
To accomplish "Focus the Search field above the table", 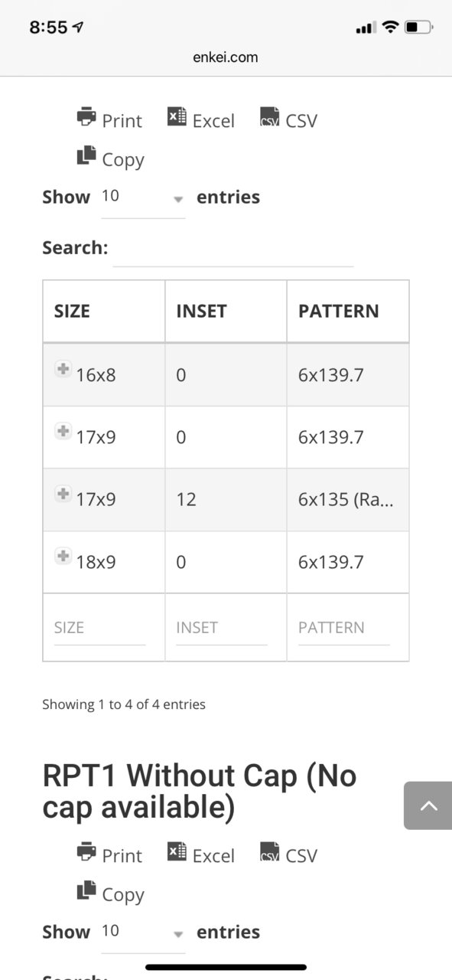I will click(233, 250).
